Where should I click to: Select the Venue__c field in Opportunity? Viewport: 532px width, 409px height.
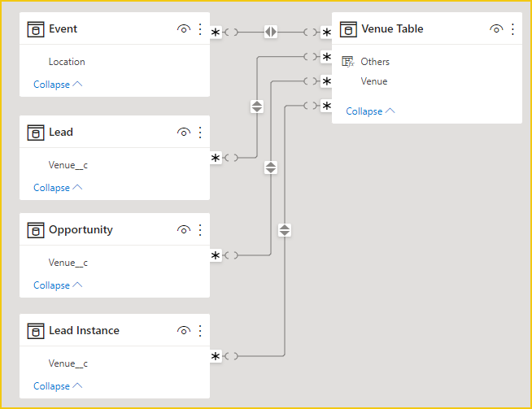68,263
